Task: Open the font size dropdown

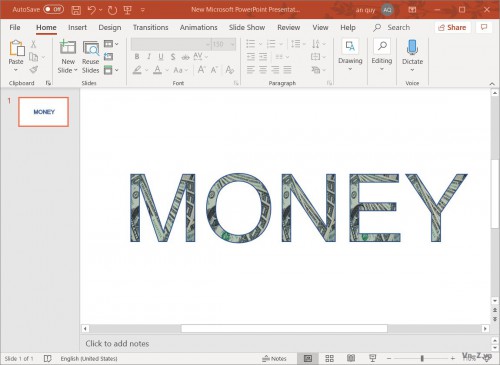Action: tap(232, 44)
